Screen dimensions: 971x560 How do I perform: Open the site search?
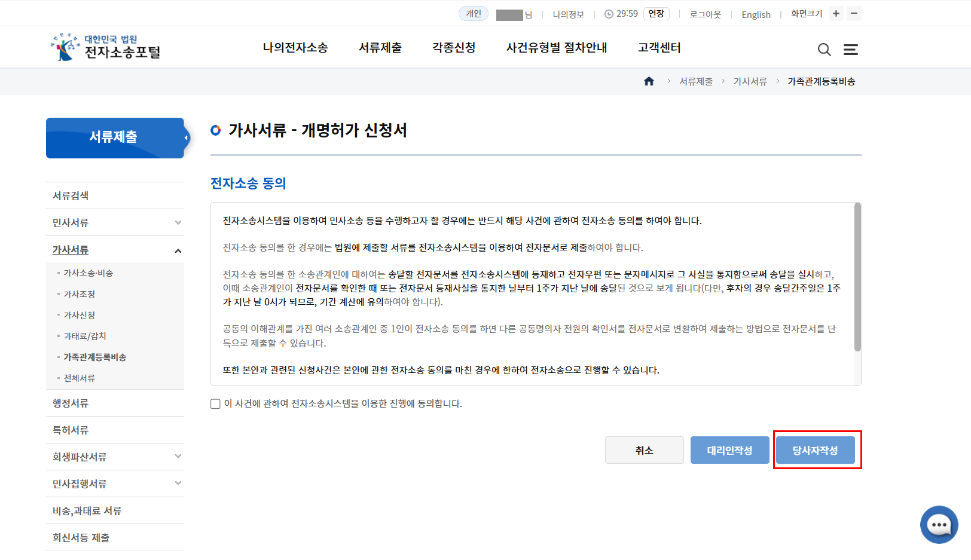825,50
